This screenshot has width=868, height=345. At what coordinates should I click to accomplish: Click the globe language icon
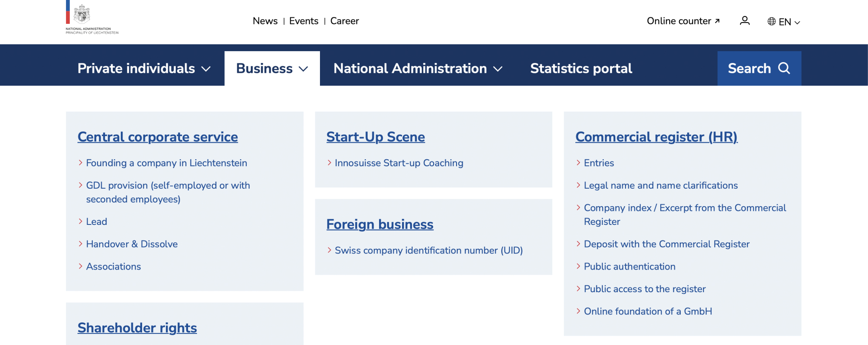(x=771, y=22)
